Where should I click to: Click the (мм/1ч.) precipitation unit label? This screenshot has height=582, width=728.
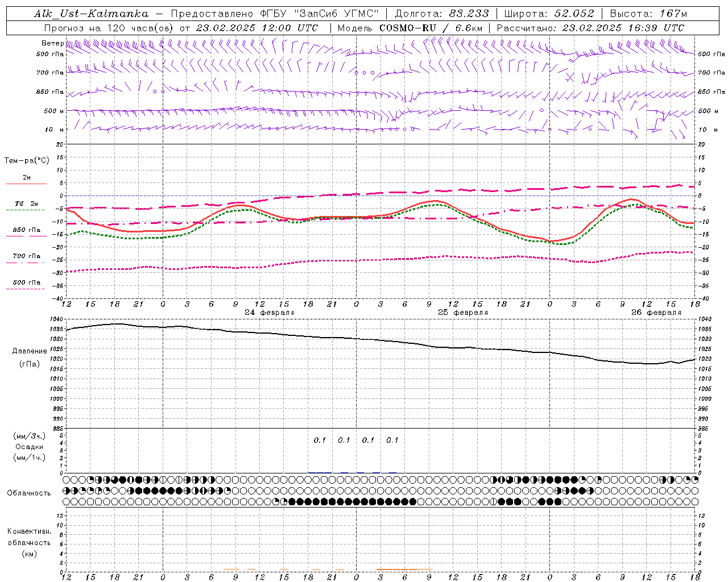click(x=30, y=458)
